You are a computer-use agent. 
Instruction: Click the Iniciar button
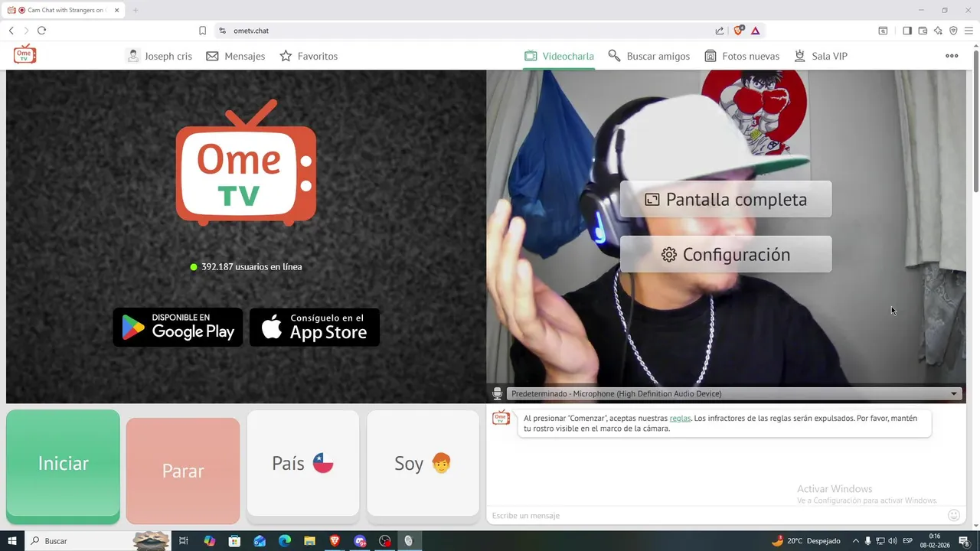pyautogui.click(x=63, y=464)
